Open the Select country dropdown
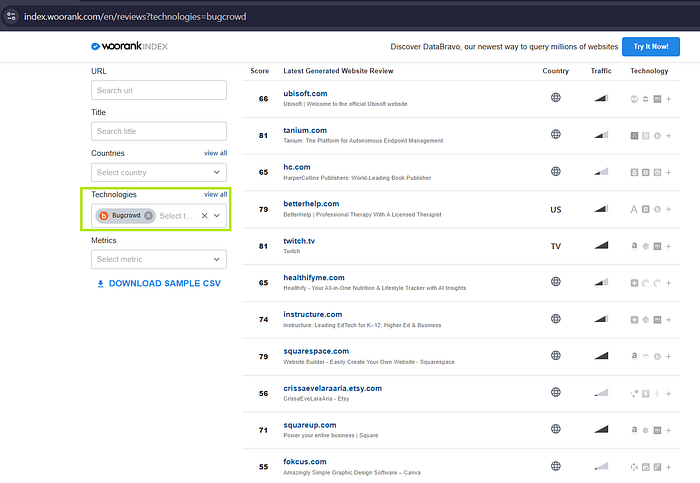The image size is (700, 483). click(158, 172)
